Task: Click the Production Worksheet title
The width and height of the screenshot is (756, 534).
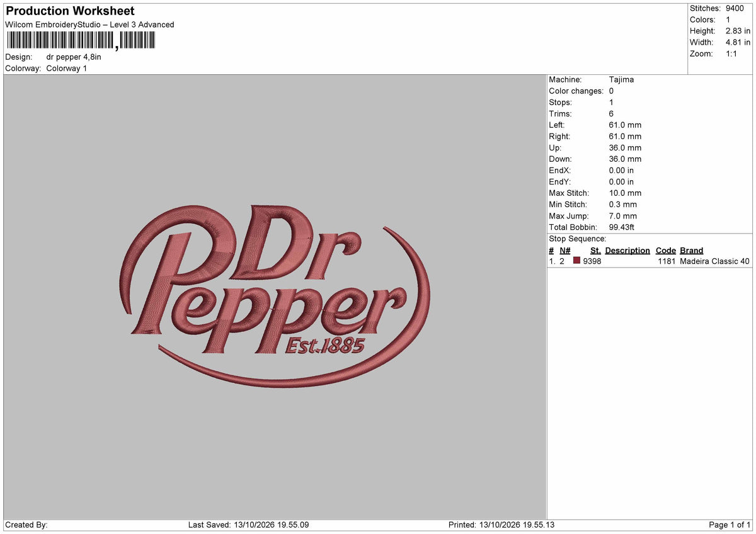Action: (70, 11)
